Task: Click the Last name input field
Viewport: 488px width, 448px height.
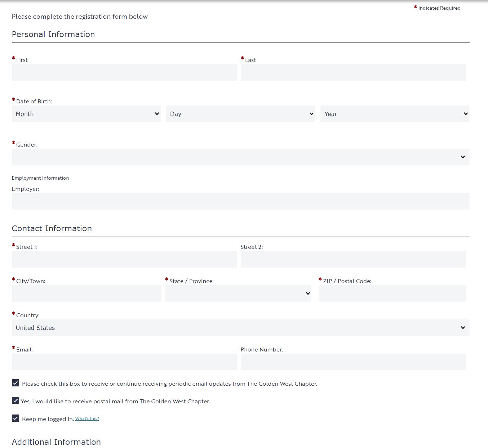Action: [x=353, y=72]
